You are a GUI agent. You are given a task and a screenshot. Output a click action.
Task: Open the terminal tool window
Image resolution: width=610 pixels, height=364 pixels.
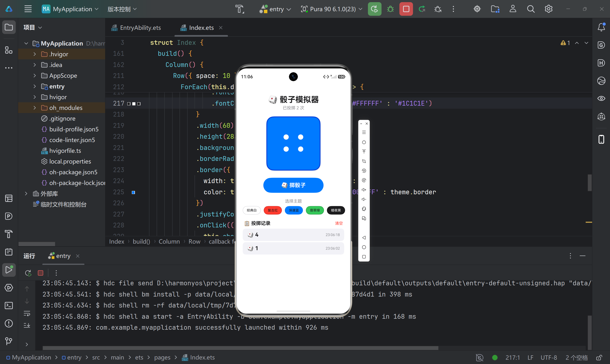click(x=9, y=306)
